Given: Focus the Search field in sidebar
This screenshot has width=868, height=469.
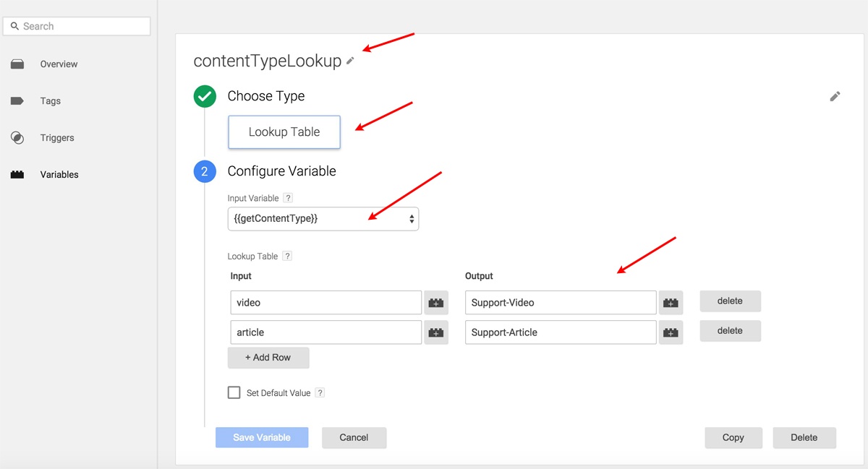Looking at the screenshot, I should 77,26.
